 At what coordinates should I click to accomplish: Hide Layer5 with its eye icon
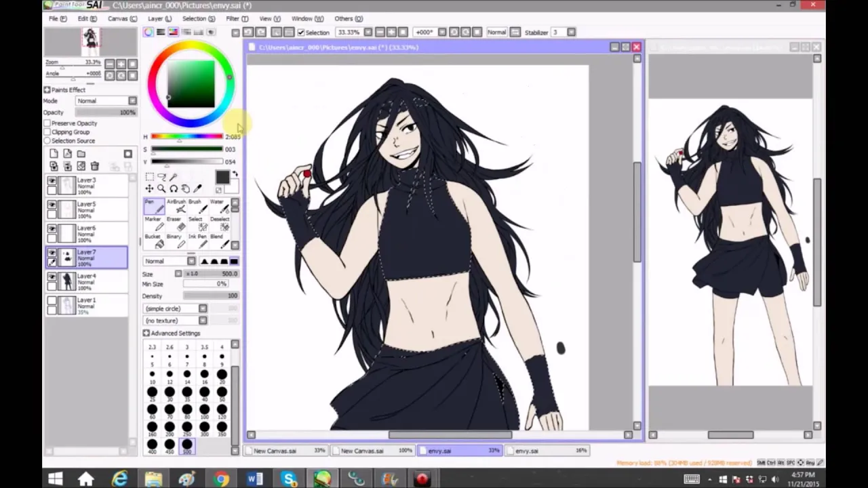[x=52, y=205]
